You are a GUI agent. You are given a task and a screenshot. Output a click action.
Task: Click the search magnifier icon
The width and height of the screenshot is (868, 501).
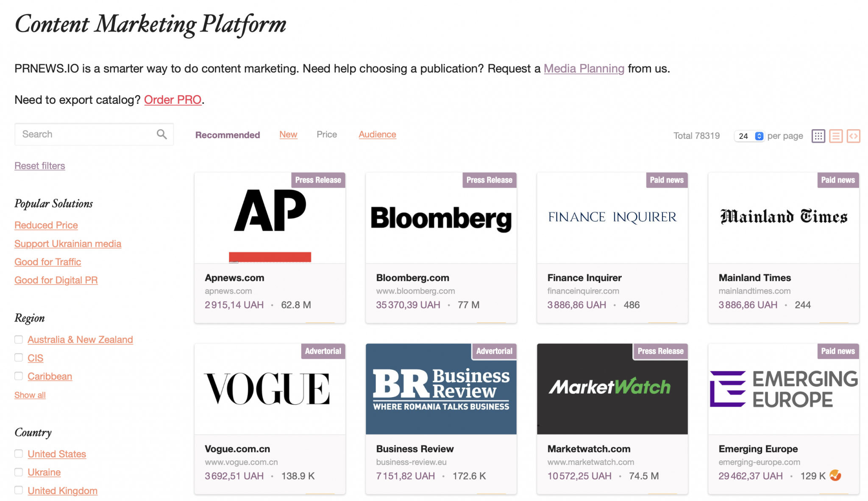(x=161, y=134)
